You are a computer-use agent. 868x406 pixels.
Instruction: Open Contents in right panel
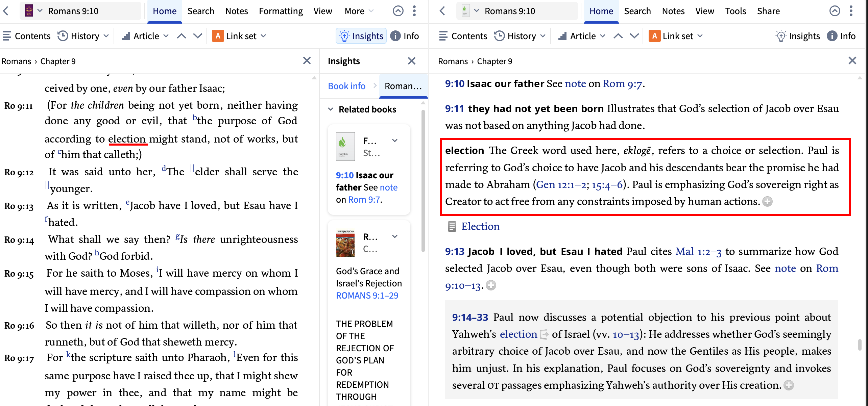463,36
